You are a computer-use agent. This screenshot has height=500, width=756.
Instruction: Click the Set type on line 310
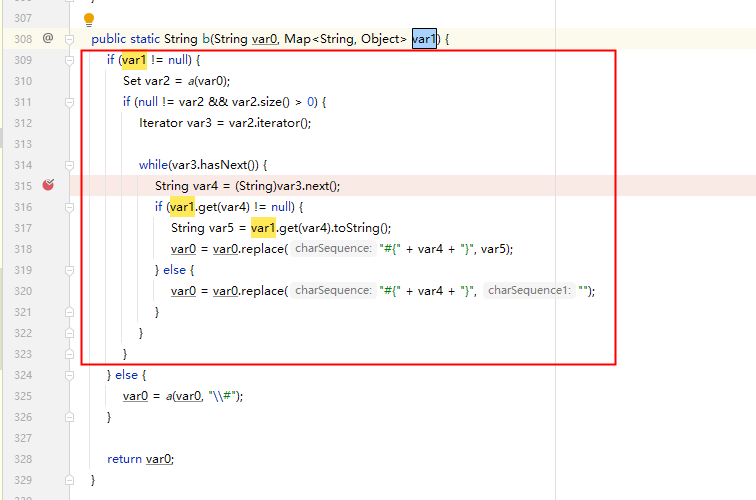tap(132, 81)
